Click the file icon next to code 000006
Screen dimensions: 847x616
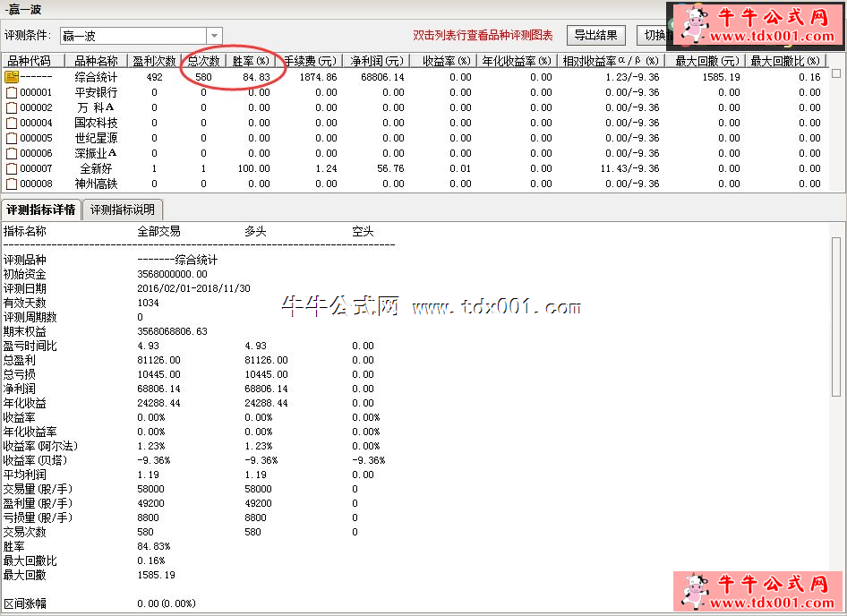pyautogui.click(x=11, y=153)
